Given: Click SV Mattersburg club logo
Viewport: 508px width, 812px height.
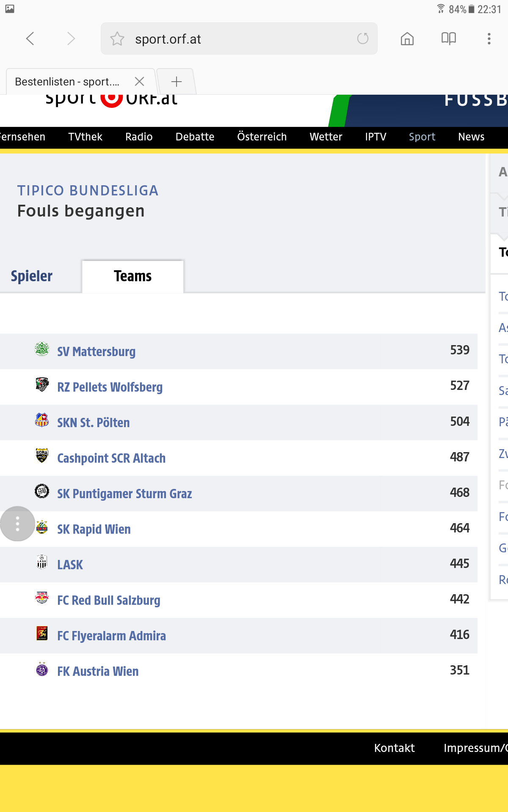Looking at the screenshot, I should coord(42,349).
